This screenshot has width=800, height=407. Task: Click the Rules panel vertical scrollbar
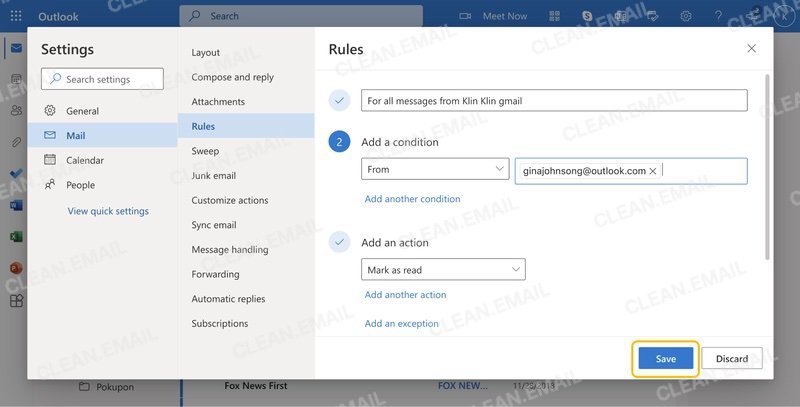(x=767, y=167)
